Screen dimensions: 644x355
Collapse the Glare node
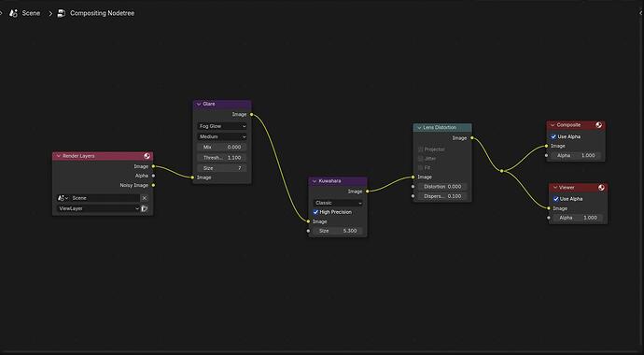tap(199, 105)
